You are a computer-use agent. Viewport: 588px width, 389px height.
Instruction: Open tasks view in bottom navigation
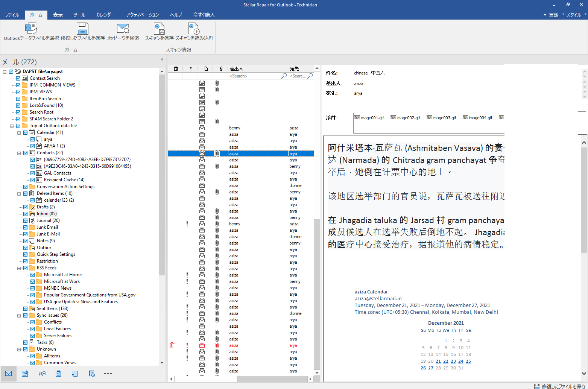58,374
